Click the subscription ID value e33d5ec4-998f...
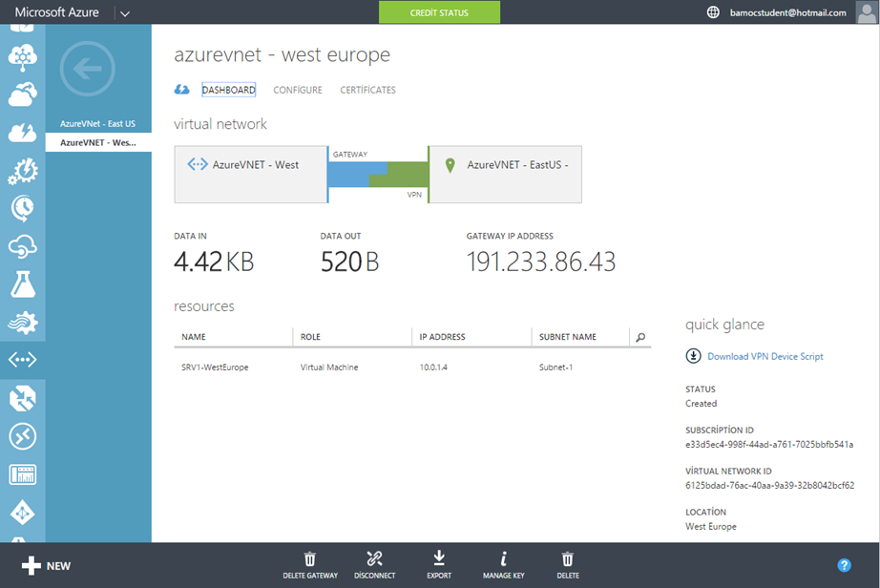The height and width of the screenshot is (588, 880). (769, 445)
